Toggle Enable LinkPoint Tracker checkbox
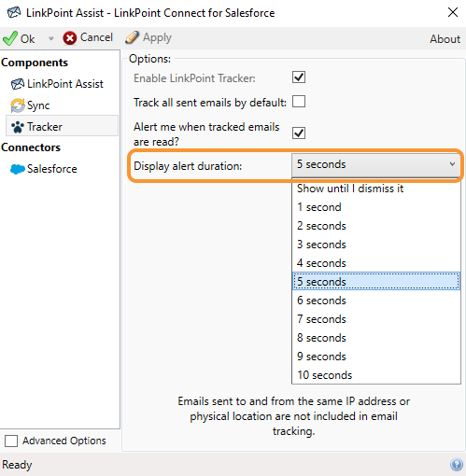 [x=299, y=77]
